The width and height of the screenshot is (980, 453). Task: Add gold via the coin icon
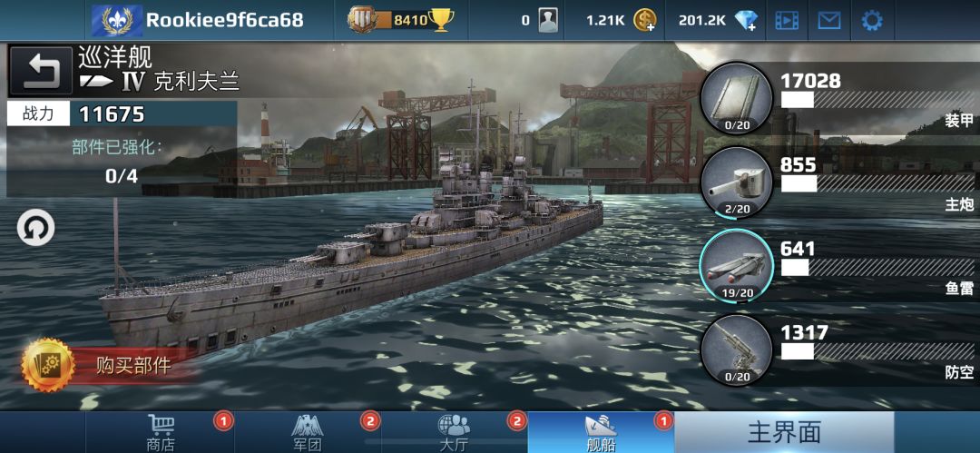coord(644,21)
